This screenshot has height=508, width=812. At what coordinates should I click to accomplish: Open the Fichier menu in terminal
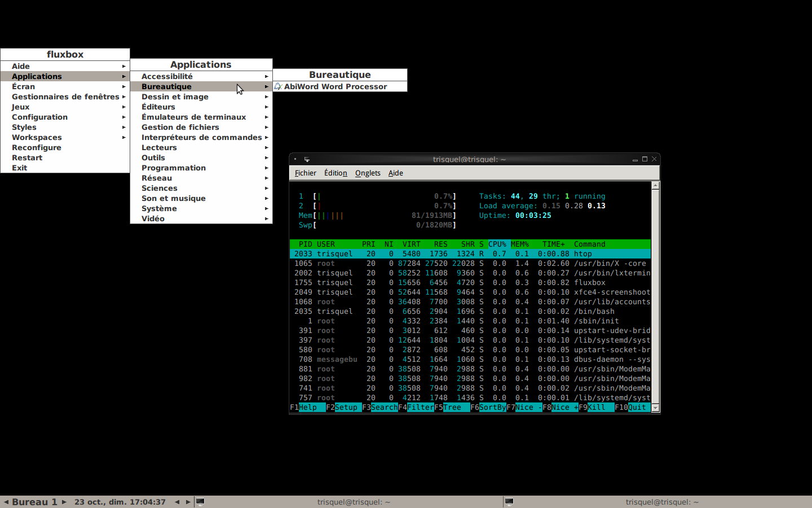tap(305, 173)
